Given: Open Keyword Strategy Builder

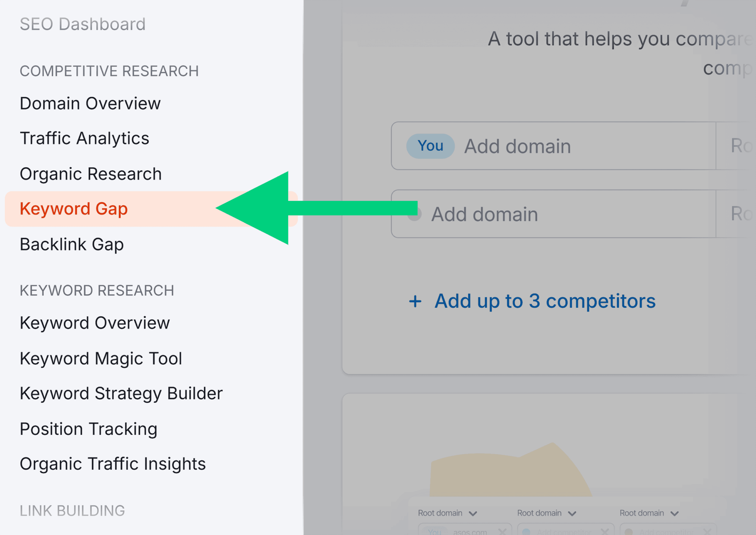Looking at the screenshot, I should (121, 394).
